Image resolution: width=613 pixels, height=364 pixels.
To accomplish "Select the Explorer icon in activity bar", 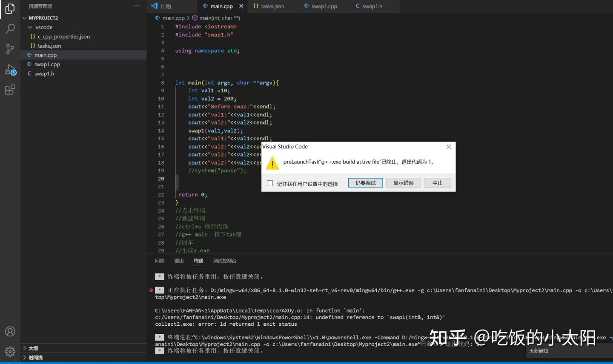I will pos(10,9).
